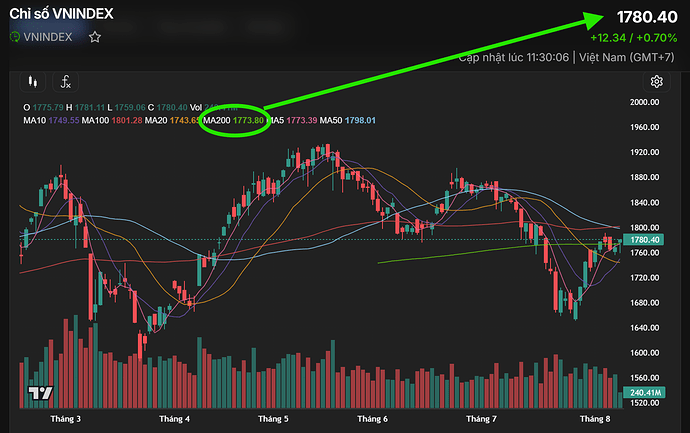Select the MA100 1801.28 indicator label

coord(112,120)
